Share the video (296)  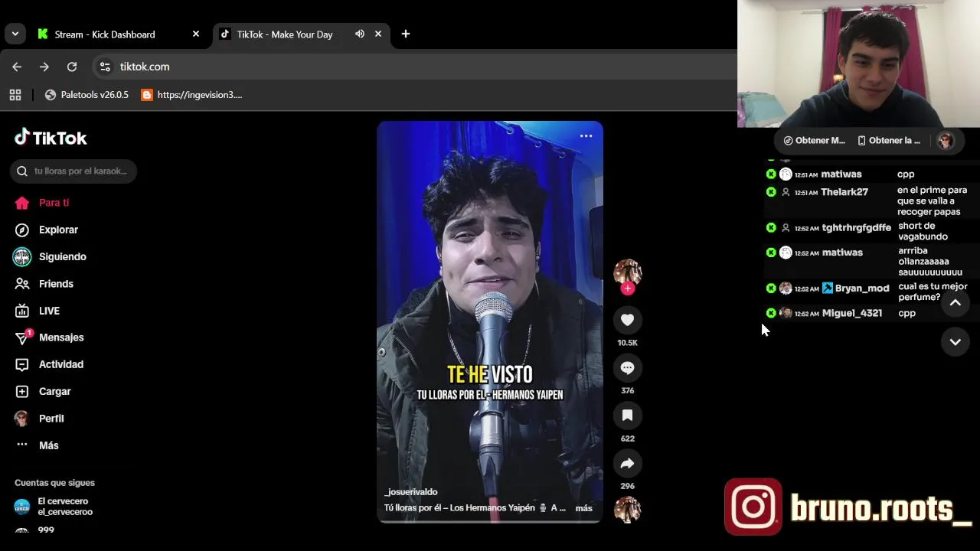pyautogui.click(x=627, y=463)
